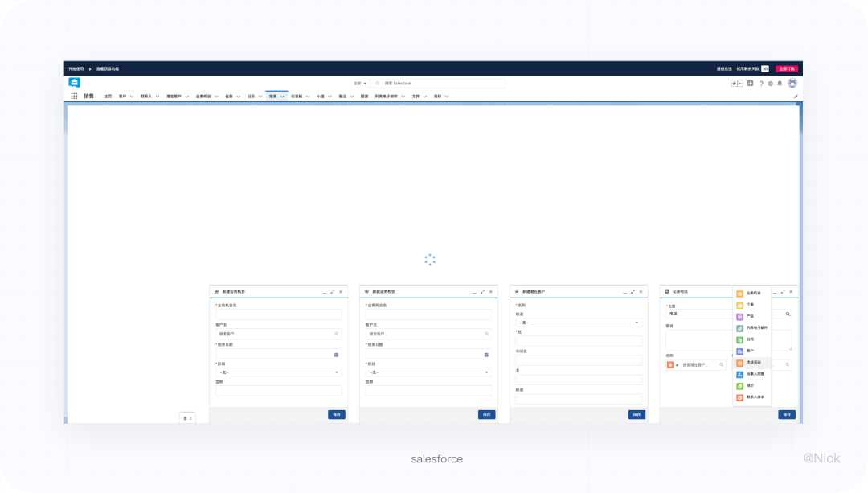This screenshot has height=493, width=868.
Task: Expand the 客户 tab chevron menu
Action: click(x=132, y=97)
